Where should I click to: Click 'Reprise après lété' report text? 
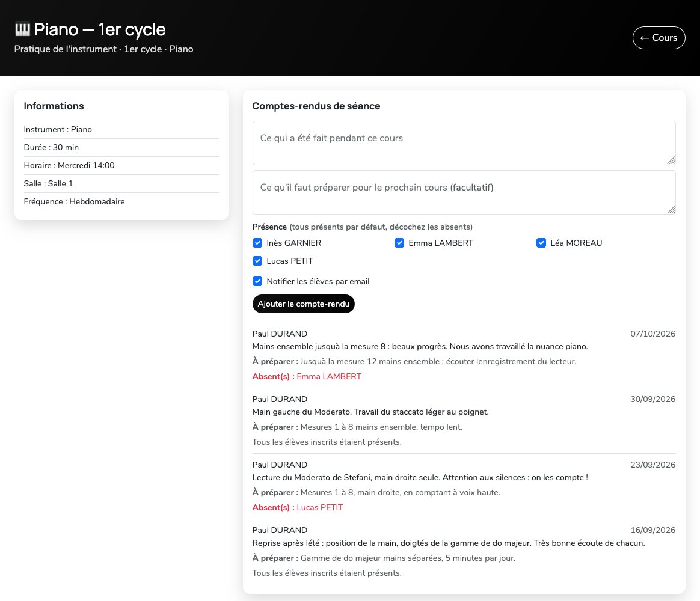[x=449, y=543]
